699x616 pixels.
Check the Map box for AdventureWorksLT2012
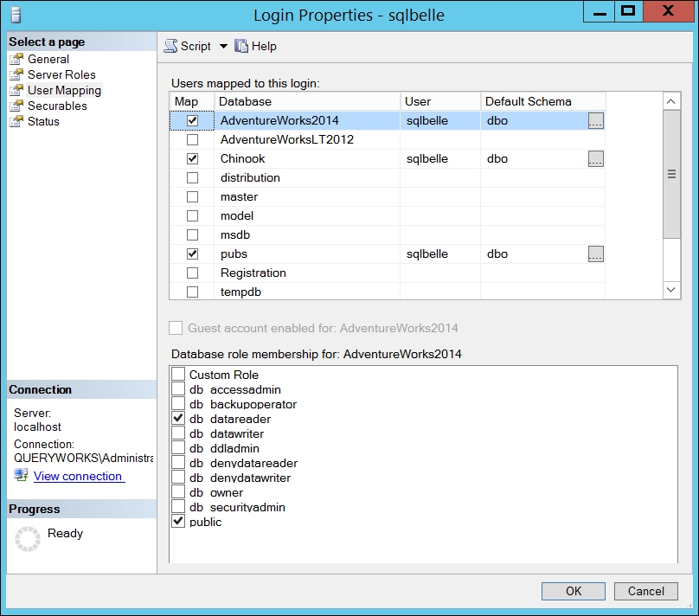[x=192, y=139]
